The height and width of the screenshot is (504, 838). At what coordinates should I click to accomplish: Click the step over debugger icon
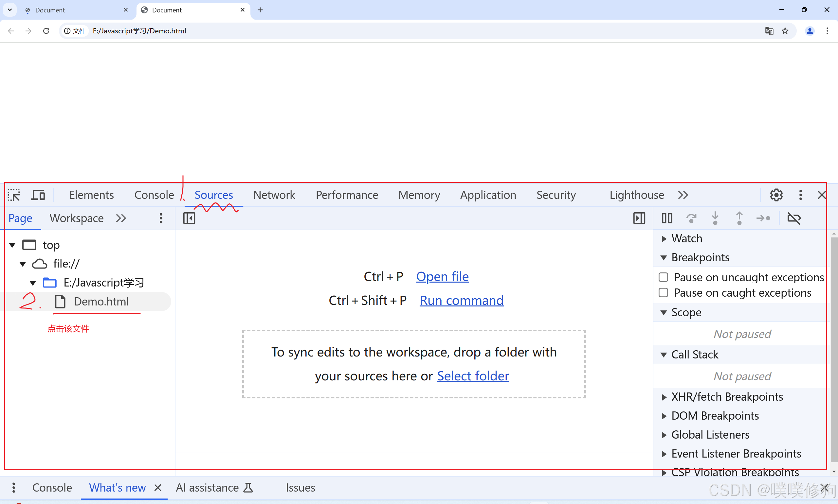[x=691, y=218]
